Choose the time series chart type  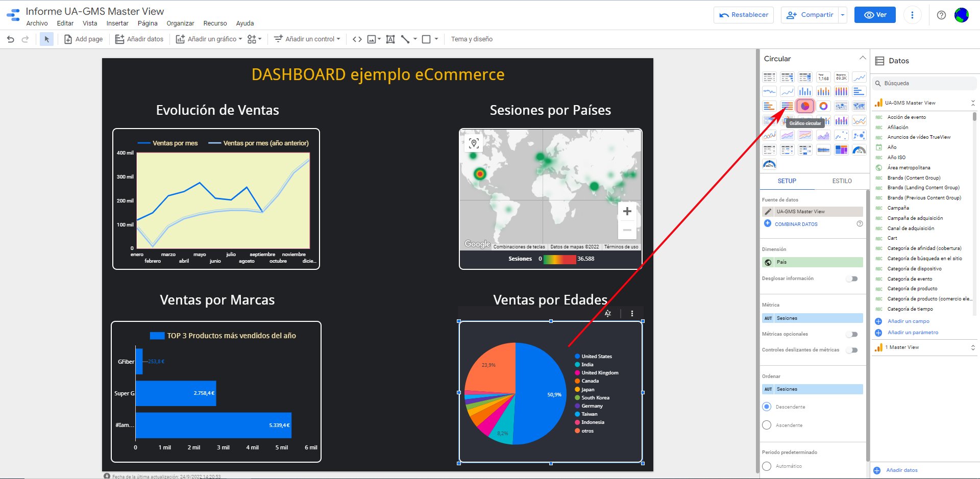(860, 77)
